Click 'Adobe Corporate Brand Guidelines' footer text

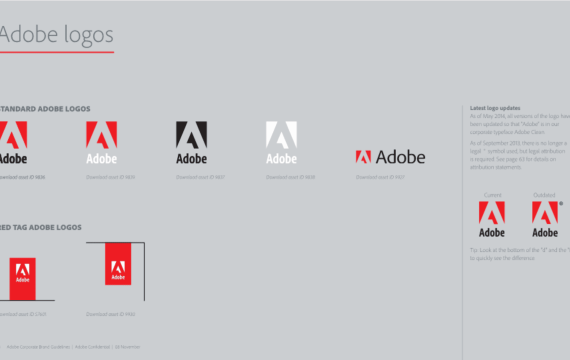pyautogui.click(x=38, y=347)
